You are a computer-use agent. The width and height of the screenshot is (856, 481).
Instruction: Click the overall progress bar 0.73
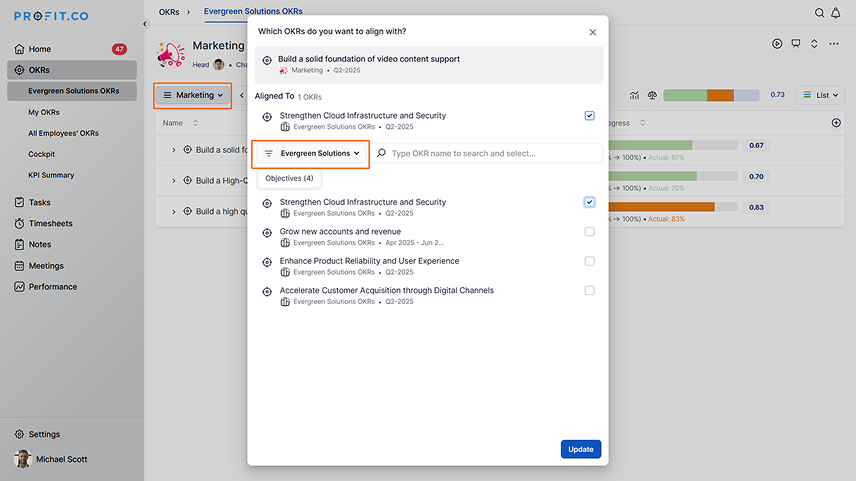coord(711,95)
